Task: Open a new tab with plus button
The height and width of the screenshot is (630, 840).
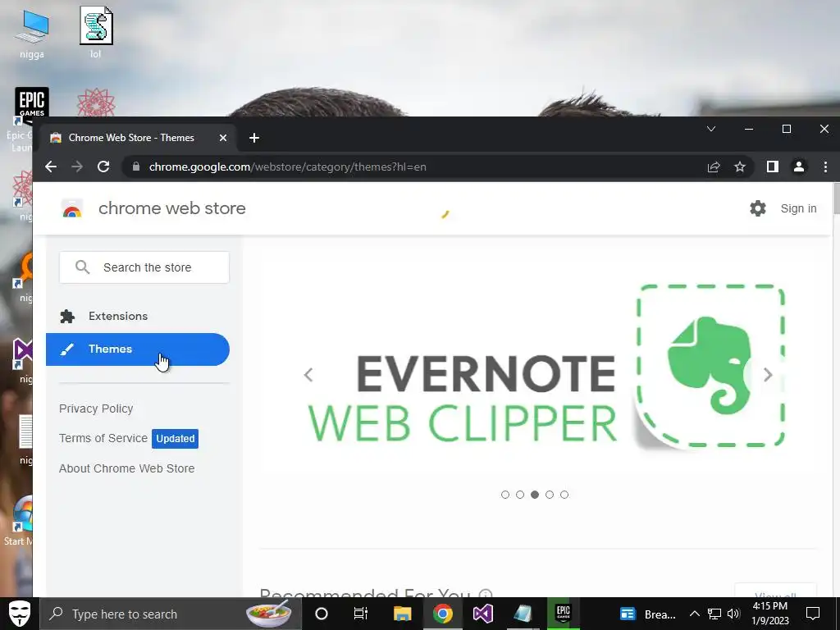Action: pos(254,138)
